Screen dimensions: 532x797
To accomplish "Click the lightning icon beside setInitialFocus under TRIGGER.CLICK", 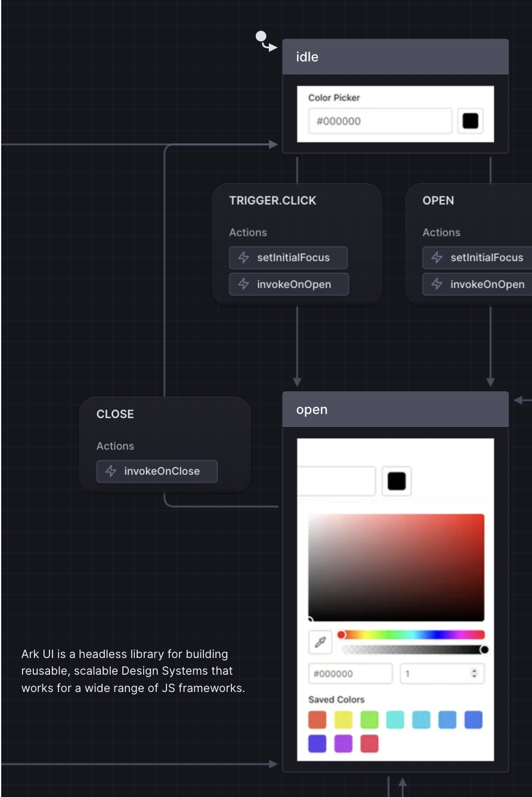I will [243, 258].
